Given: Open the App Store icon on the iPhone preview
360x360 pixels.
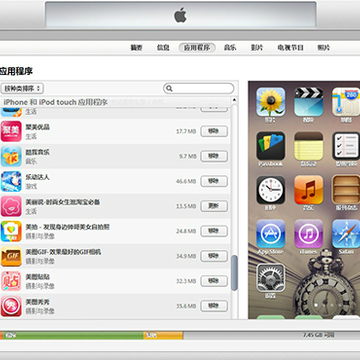Looking at the screenshot, I should pos(271,234).
